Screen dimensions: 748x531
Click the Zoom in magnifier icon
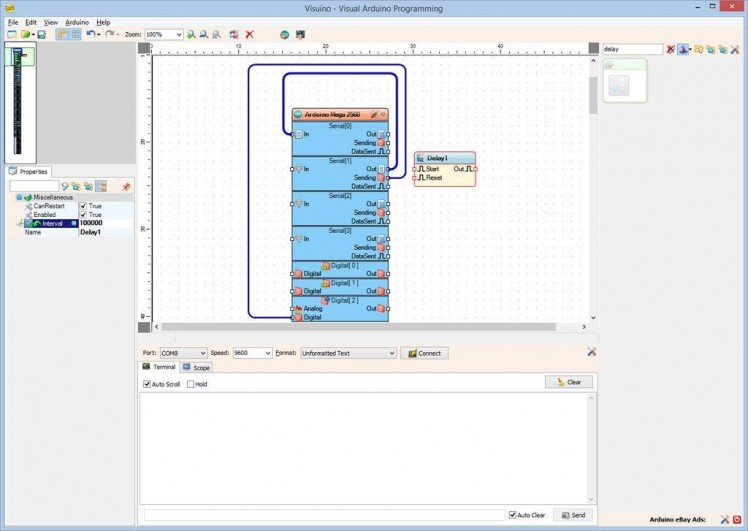[191, 34]
